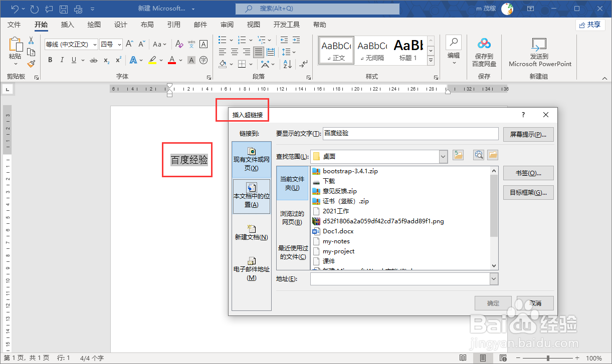Toggle italic formatting
612x364 pixels.
[x=62, y=60]
